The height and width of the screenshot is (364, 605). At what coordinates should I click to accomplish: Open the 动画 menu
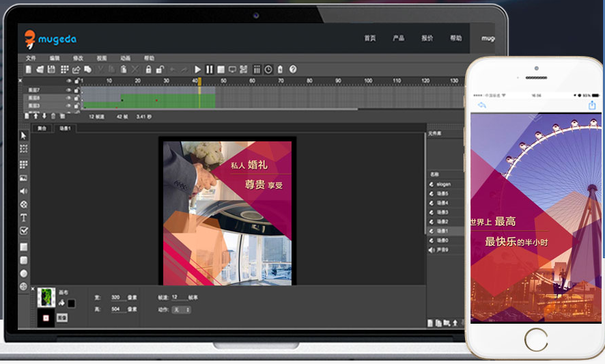(125, 58)
